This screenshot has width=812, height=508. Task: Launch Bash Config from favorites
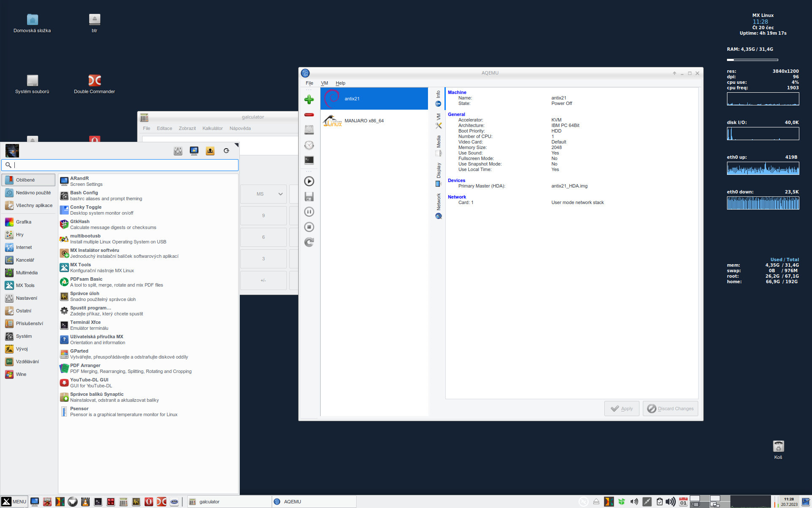148,196
